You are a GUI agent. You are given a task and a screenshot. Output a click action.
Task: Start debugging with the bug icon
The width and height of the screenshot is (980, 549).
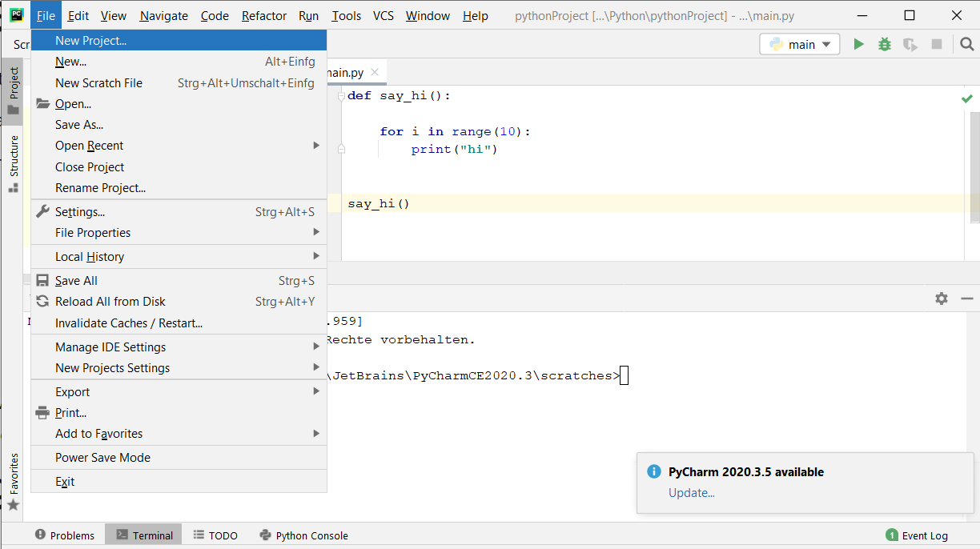pos(884,45)
